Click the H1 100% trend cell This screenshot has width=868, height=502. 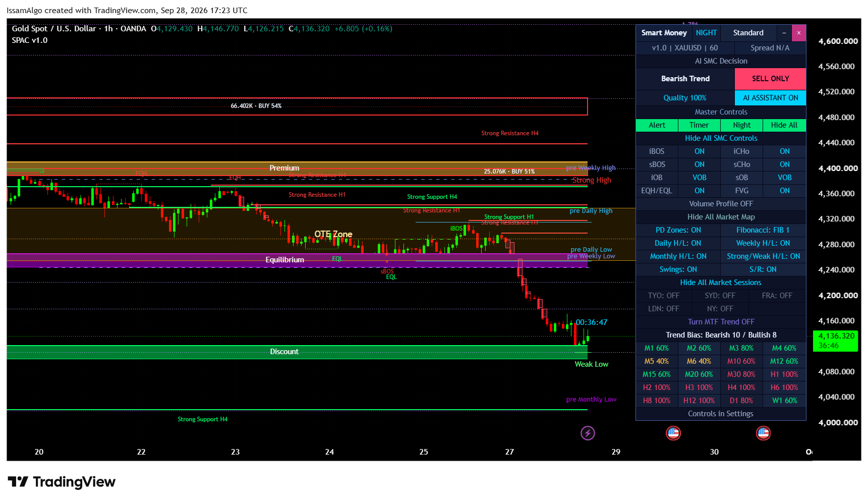pos(784,374)
